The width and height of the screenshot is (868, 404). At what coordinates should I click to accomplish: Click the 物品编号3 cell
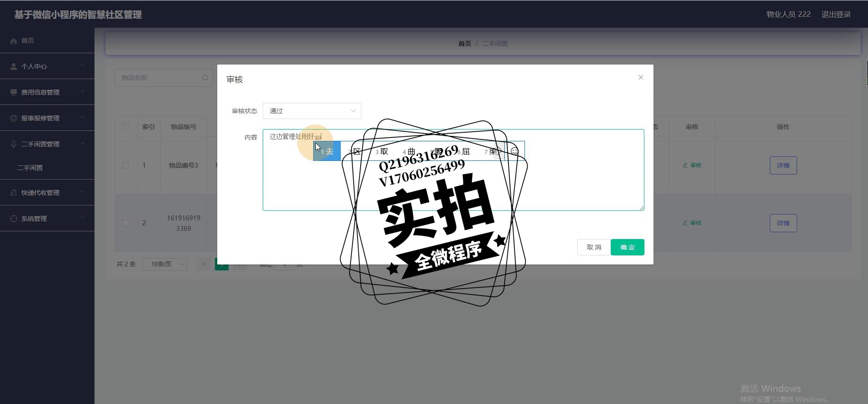pyautogui.click(x=184, y=165)
